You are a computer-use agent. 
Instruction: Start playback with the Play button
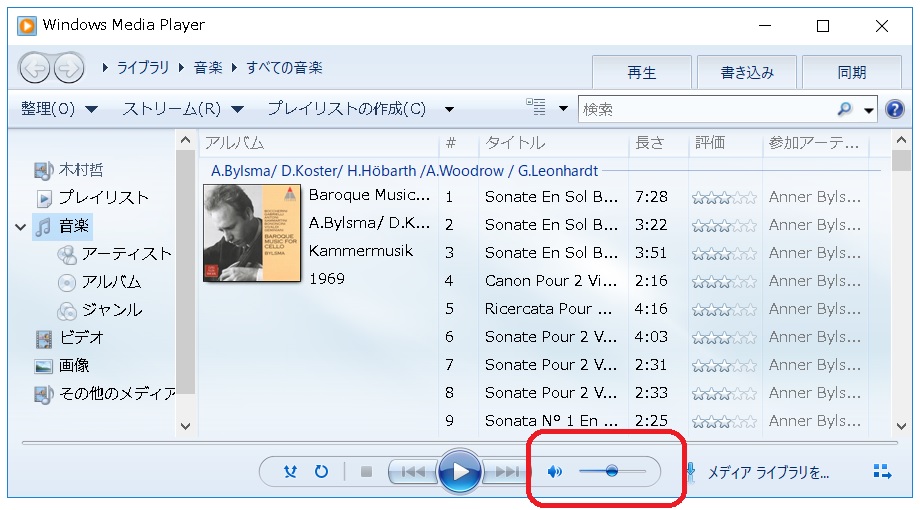(459, 471)
